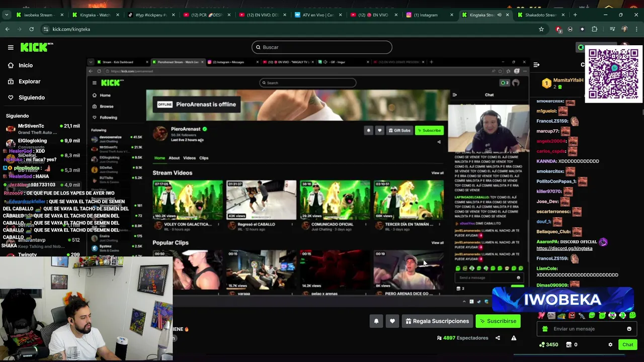Click the gift icon in message box

click(545, 329)
